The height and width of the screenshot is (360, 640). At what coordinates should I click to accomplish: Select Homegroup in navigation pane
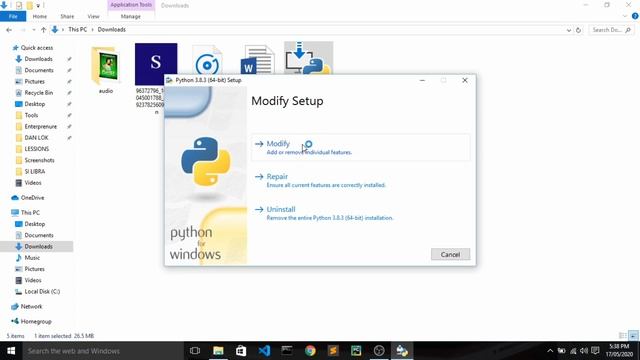[36, 321]
